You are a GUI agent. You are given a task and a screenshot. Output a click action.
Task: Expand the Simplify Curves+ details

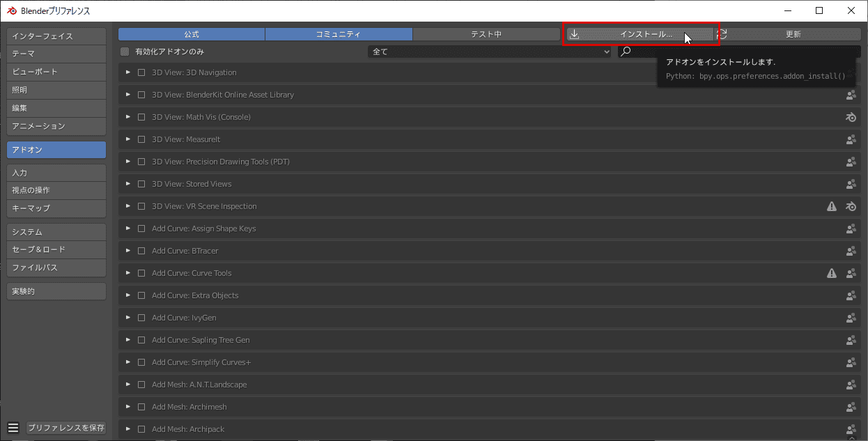(128, 362)
